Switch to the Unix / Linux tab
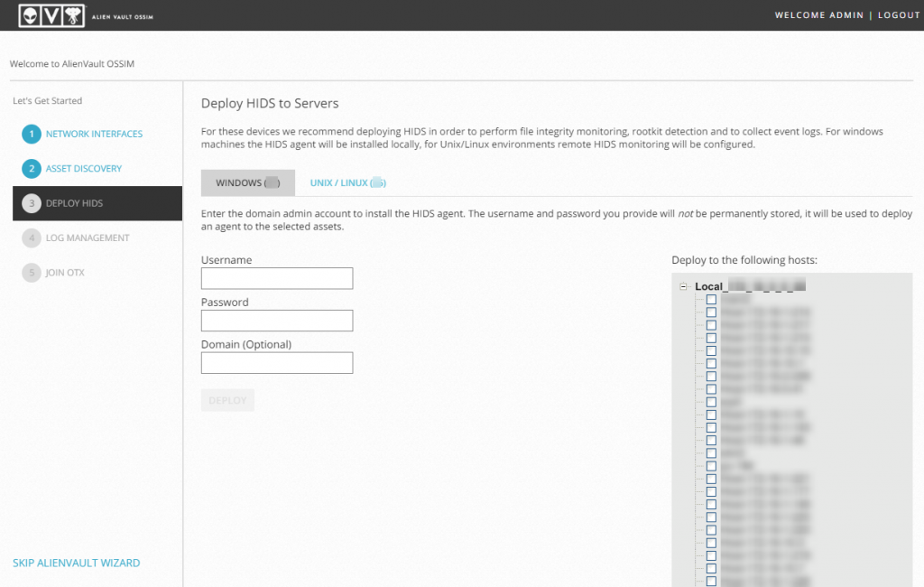The height and width of the screenshot is (587, 924). (347, 183)
